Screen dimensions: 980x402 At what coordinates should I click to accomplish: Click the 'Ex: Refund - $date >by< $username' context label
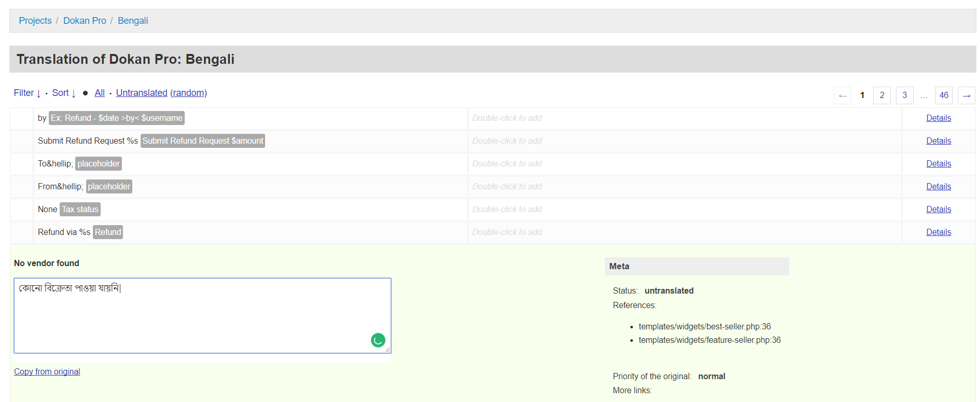click(117, 118)
